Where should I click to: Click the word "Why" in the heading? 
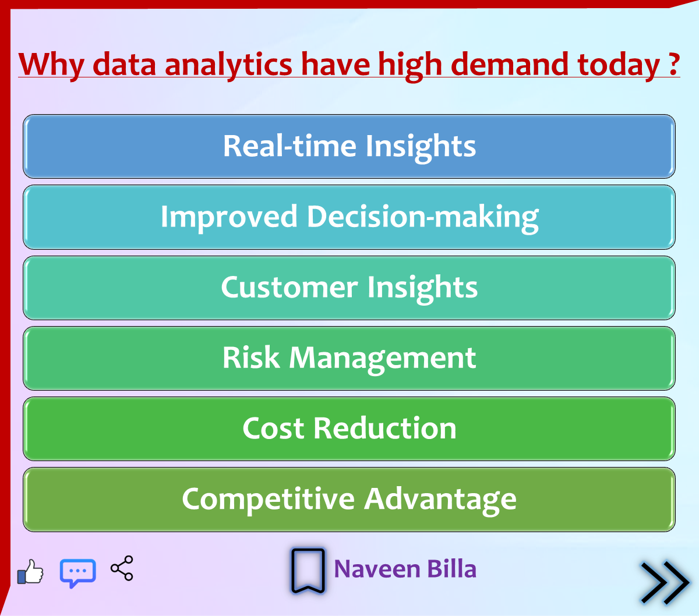pyautogui.click(x=51, y=65)
